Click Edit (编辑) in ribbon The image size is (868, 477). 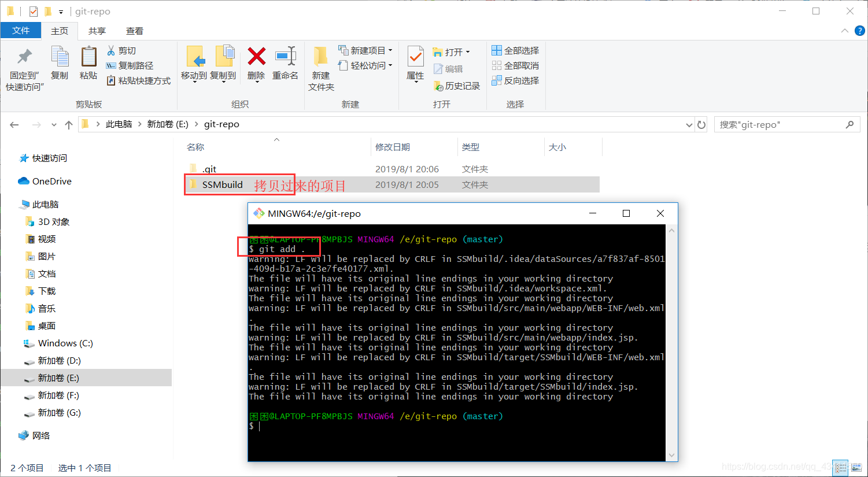449,69
